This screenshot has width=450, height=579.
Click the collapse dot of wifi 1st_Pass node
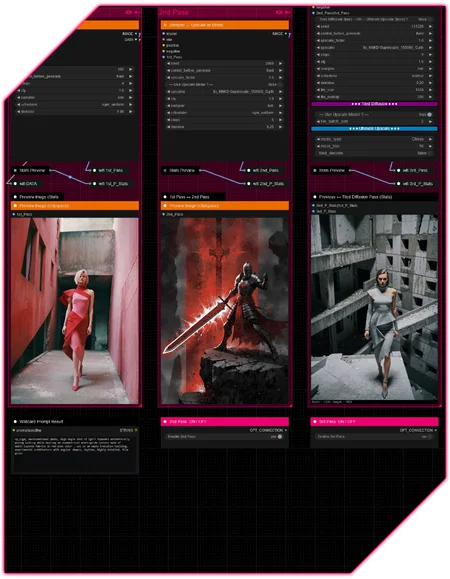click(x=95, y=170)
